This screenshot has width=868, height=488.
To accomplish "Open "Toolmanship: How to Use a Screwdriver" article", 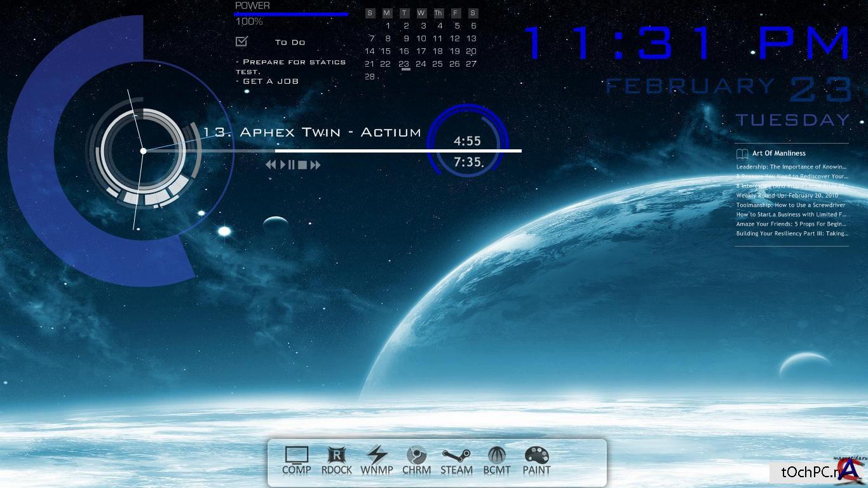I will pyautogui.click(x=790, y=205).
